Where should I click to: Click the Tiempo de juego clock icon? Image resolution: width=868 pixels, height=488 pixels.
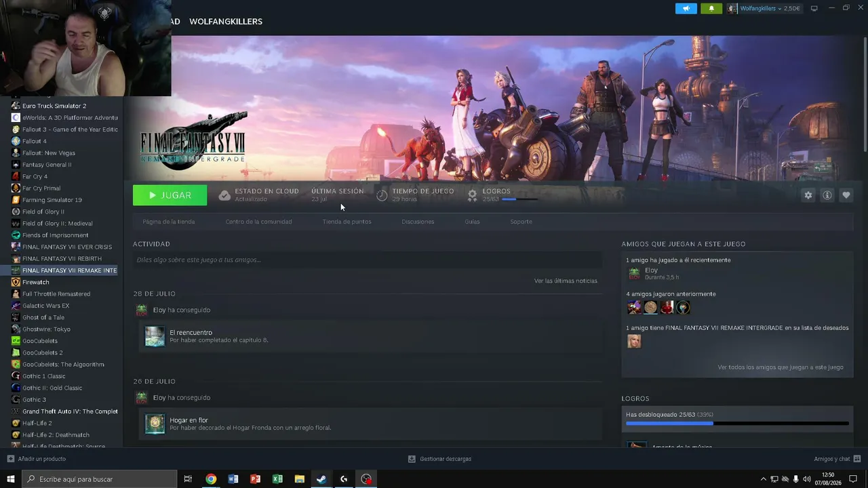click(382, 195)
